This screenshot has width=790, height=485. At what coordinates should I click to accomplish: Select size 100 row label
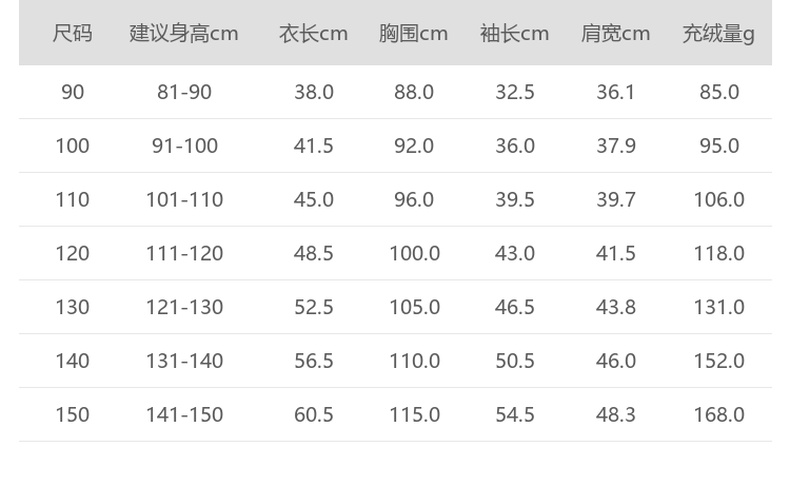[x=72, y=146]
